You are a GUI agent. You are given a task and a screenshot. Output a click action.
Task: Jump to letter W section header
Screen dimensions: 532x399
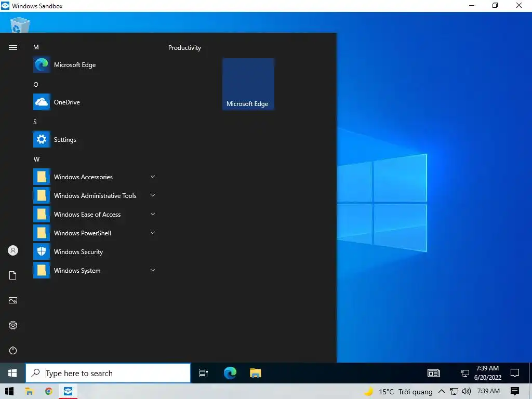point(36,159)
